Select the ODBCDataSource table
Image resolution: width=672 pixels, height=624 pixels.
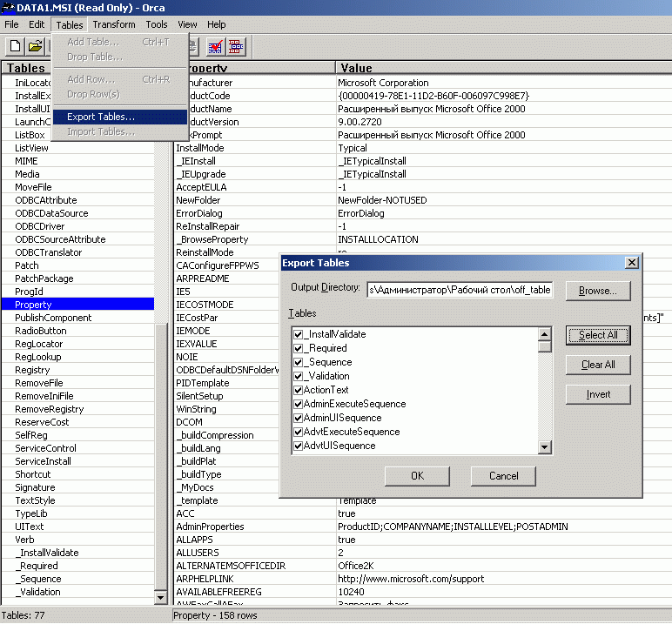click(77, 213)
